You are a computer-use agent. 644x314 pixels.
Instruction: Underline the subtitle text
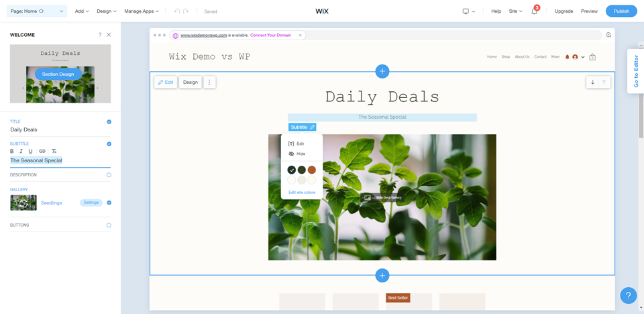tap(30, 151)
